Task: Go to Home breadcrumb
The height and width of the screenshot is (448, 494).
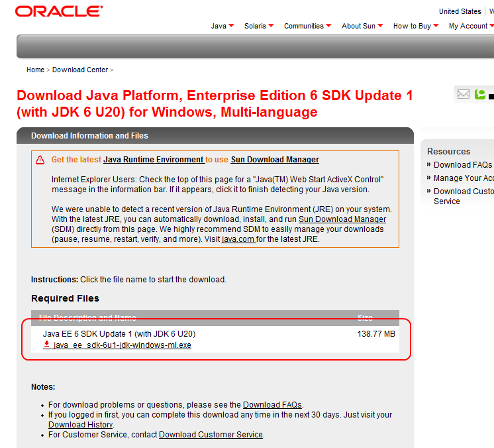Action: (x=35, y=70)
